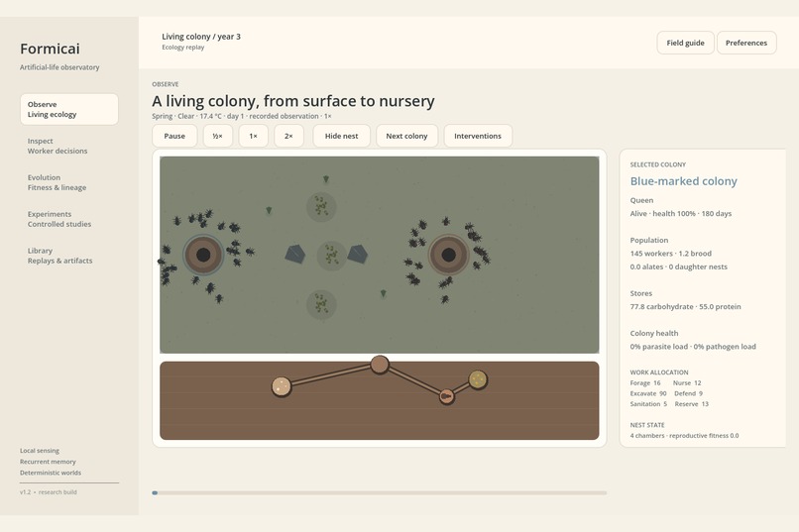Click the middle food patch
The height and width of the screenshot is (532, 799).
coord(332,255)
